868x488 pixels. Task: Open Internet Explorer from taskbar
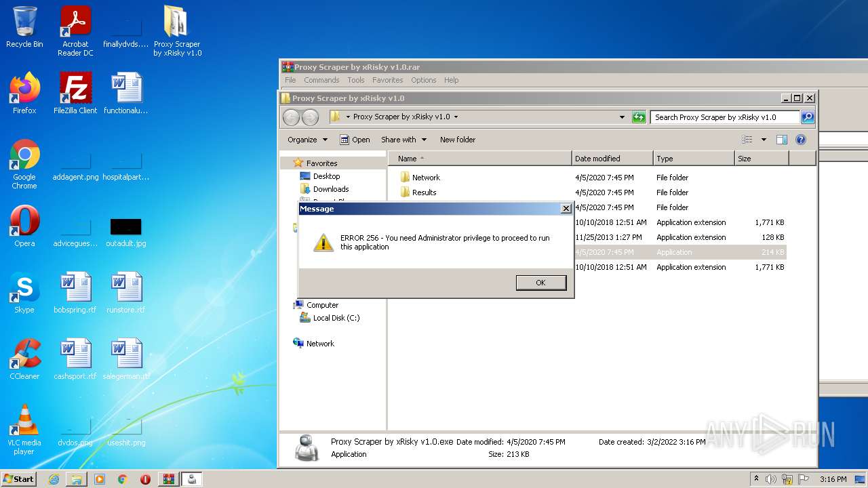(54, 479)
